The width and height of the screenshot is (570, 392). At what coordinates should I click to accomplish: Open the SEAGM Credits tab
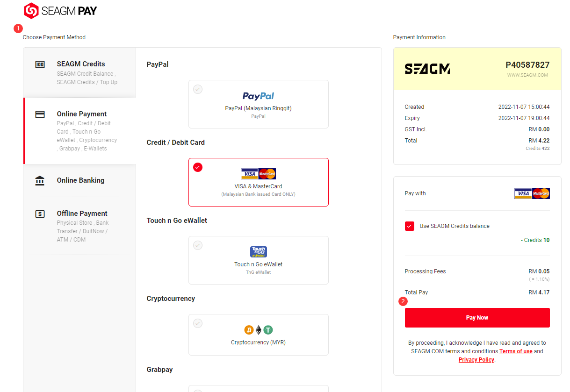[79, 72]
